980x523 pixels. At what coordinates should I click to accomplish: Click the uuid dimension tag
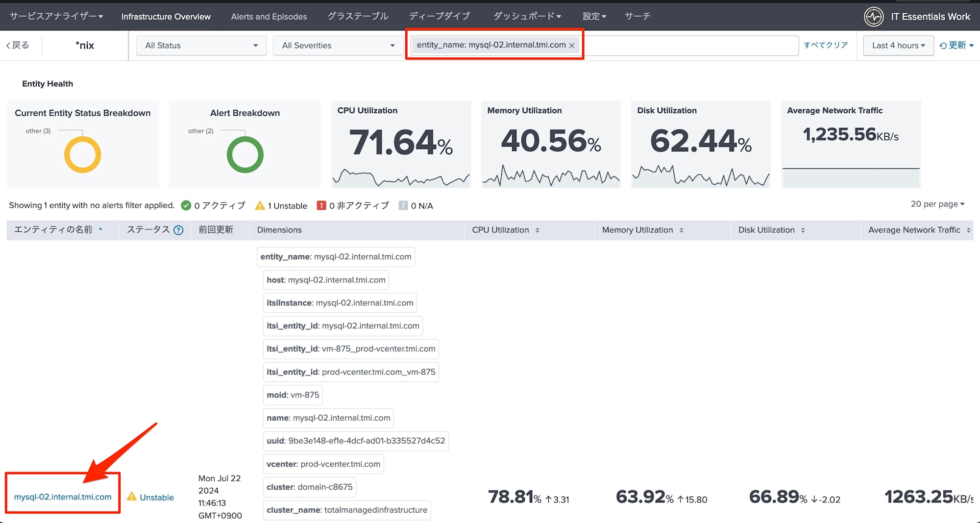356,441
